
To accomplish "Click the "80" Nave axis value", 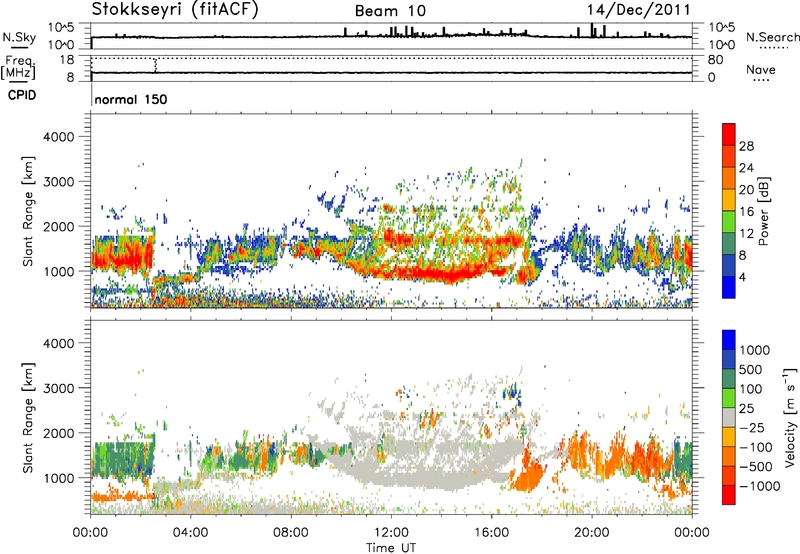I will point(715,60).
